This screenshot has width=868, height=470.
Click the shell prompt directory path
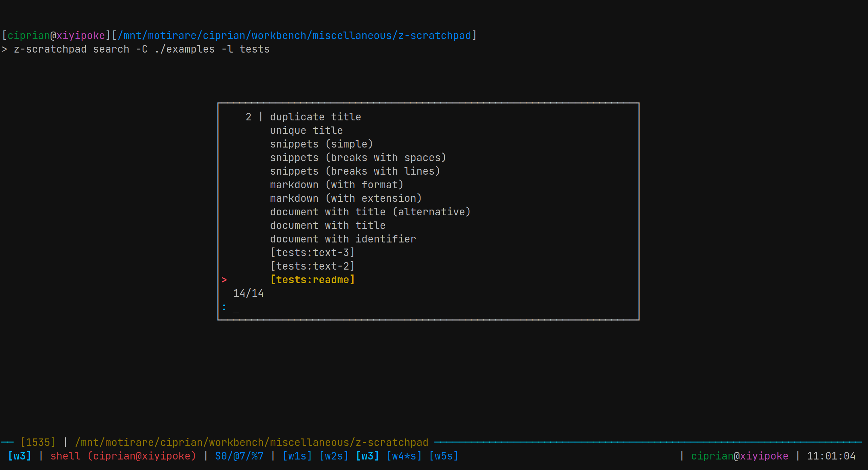[294, 36]
